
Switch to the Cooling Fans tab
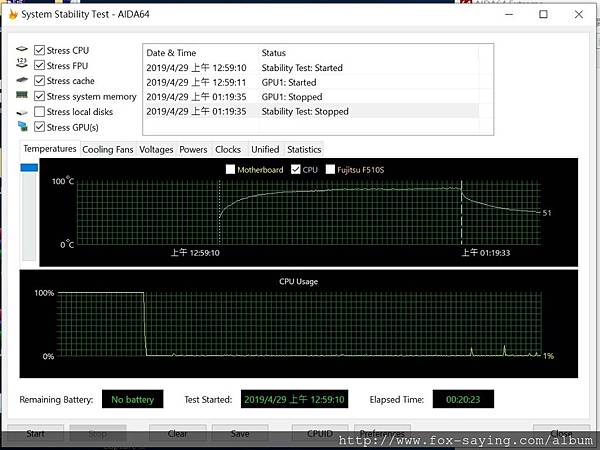pyautogui.click(x=108, y=150)
